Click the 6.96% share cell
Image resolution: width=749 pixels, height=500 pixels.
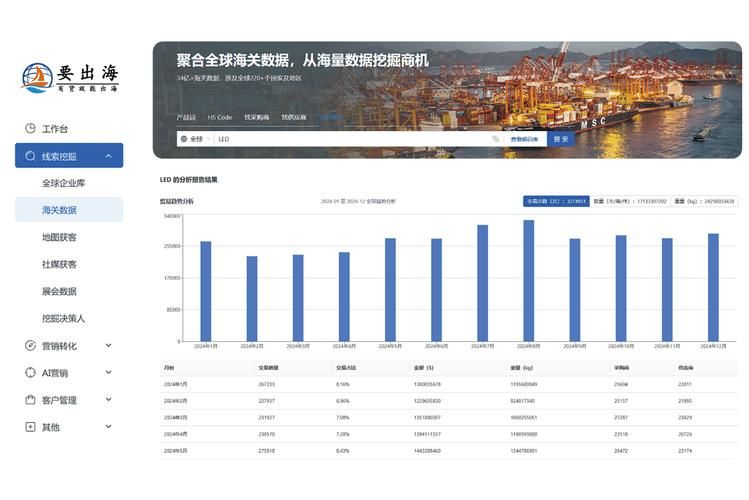(x=343, y=401)
